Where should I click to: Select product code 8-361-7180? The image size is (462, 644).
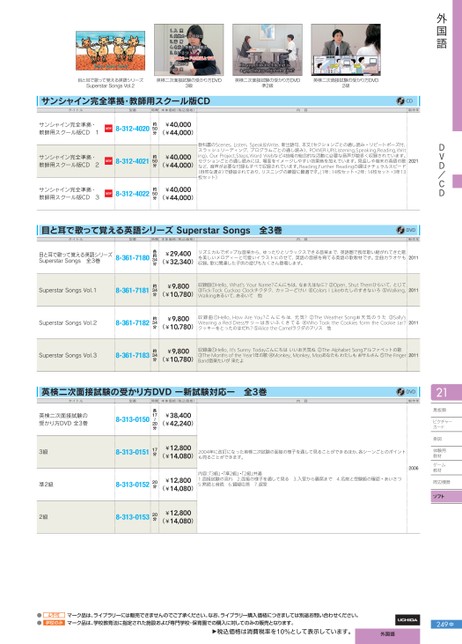(x=132, y=258)
